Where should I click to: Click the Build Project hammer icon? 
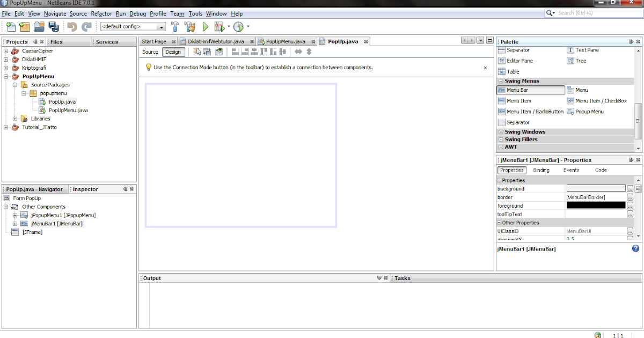174,25
